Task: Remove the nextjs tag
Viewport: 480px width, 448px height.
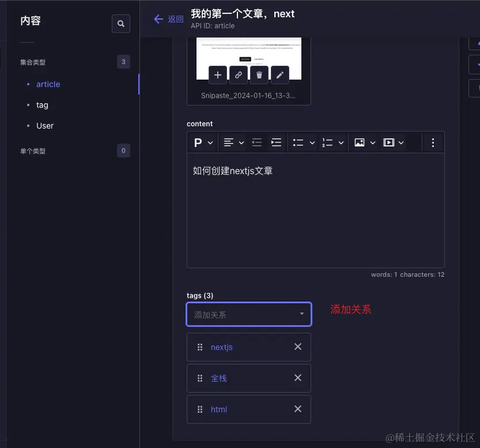Action: pos(298,347)
